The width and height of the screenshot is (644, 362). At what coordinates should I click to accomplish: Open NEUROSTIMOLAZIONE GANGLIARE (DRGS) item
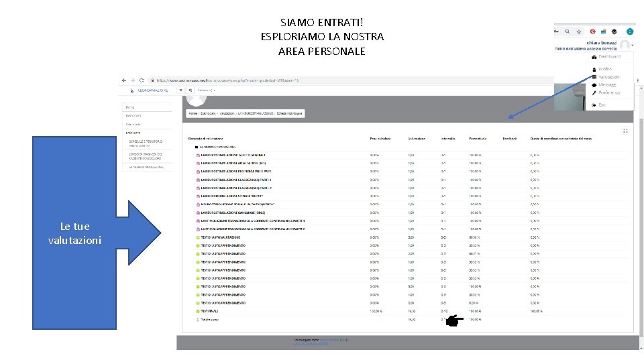pos(233,213)
